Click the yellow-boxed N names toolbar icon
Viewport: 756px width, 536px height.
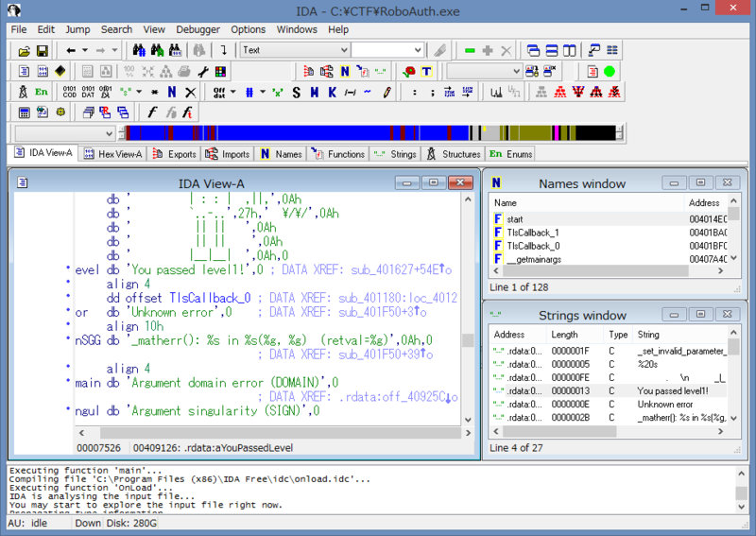click(345, 72)
